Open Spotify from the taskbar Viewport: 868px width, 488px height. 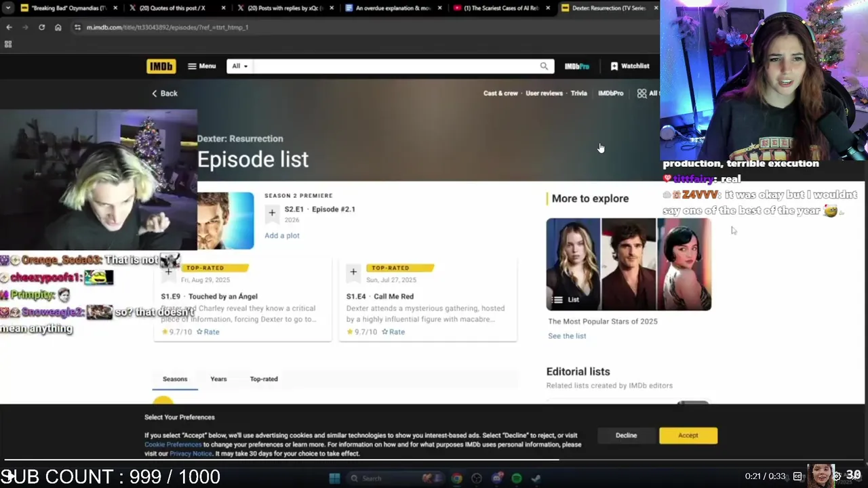516,479
